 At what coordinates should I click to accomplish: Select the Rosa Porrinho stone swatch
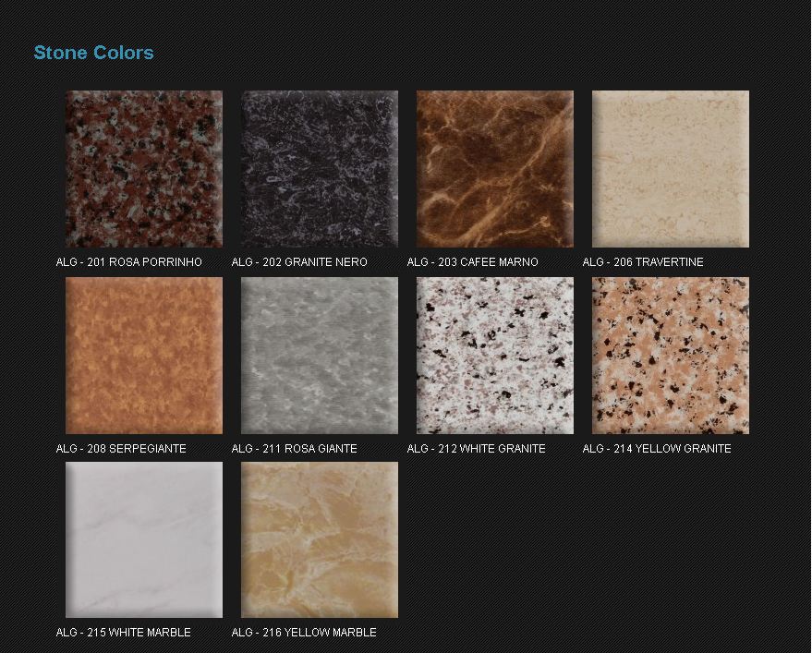pyautogui.click(x=144, y=169)
